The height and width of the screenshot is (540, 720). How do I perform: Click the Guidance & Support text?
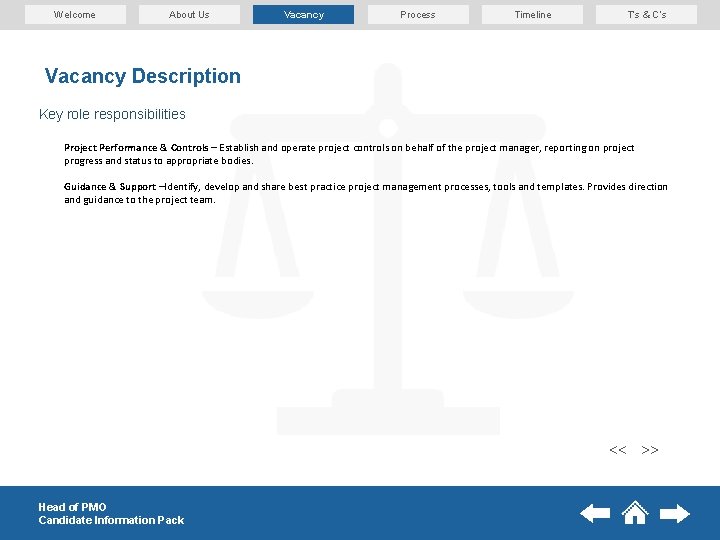110,187
